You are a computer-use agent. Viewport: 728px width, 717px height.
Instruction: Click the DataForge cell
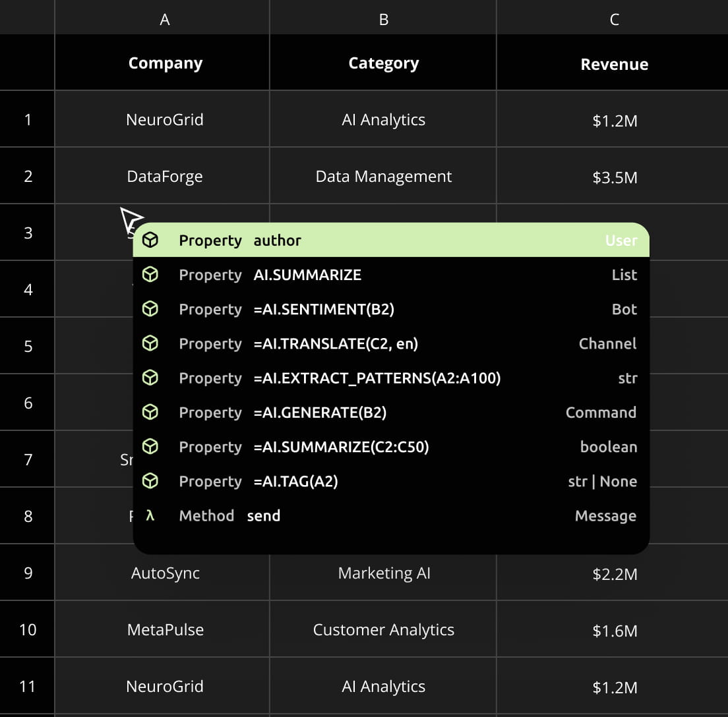tap(162, 175)
